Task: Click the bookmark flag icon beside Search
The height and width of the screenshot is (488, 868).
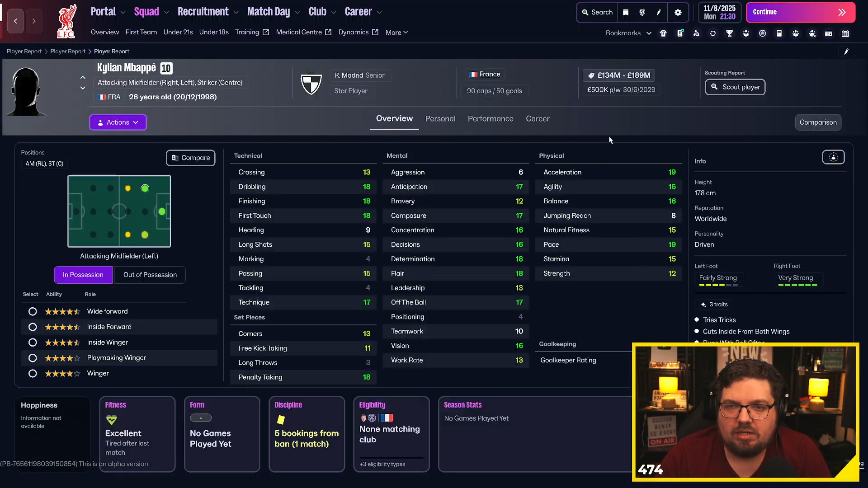Action: [x=626, y=12]
